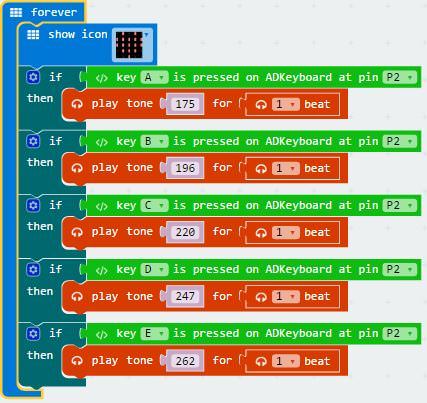Click the code icon on the key A block
Screen dimensions: 427x403
tap(102, 78)
